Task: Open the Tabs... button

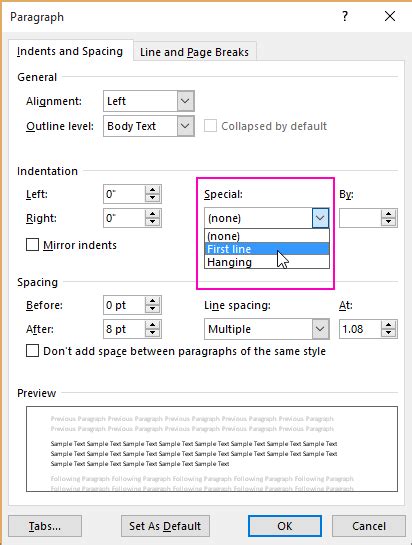Action: [x=45, y=526]
